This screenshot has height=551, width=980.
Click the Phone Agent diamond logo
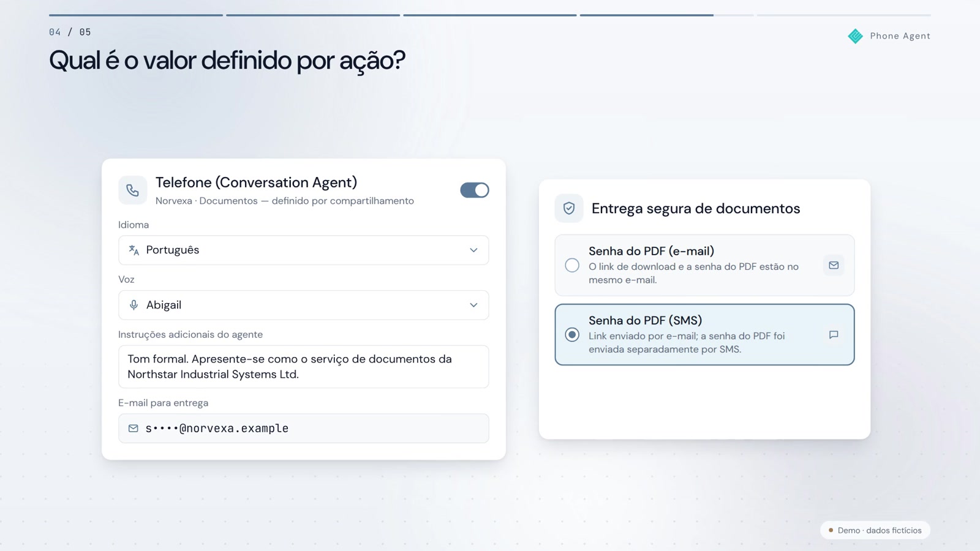(855, 36)
